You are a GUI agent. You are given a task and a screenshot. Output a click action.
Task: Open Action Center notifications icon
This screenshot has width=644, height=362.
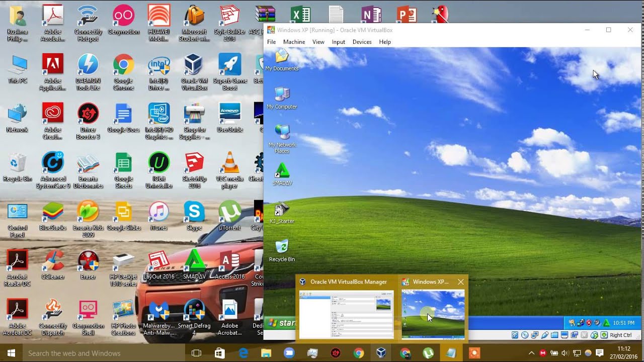click(x=599, y=353)
